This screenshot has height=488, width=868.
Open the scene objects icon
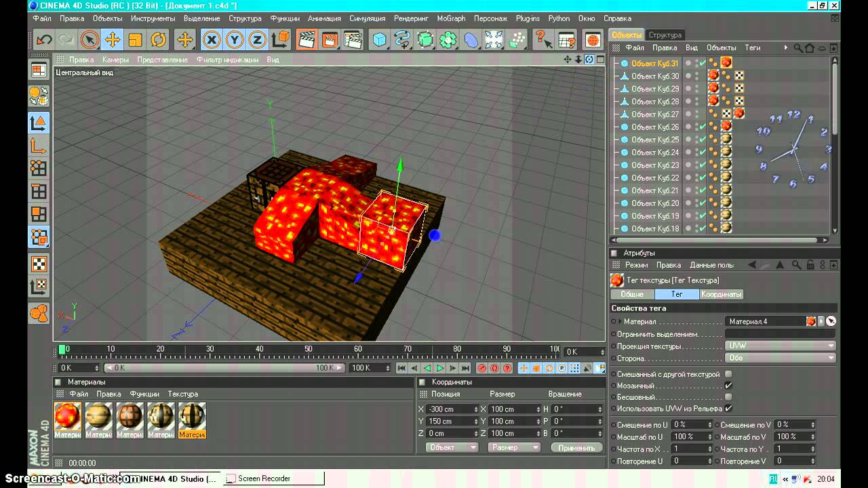pyautogui.click(x=494, y=40)
